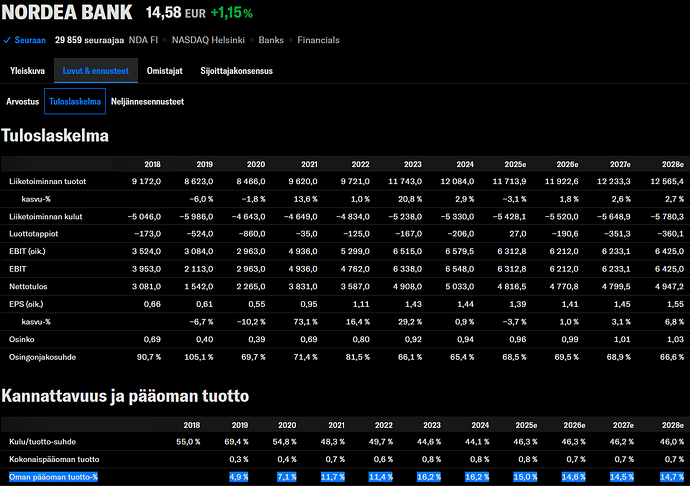Open the Neljännesennusteet sub-tab
Image resolution: width=690 pixels, height=486 pixels.
(x=147, y=102)
